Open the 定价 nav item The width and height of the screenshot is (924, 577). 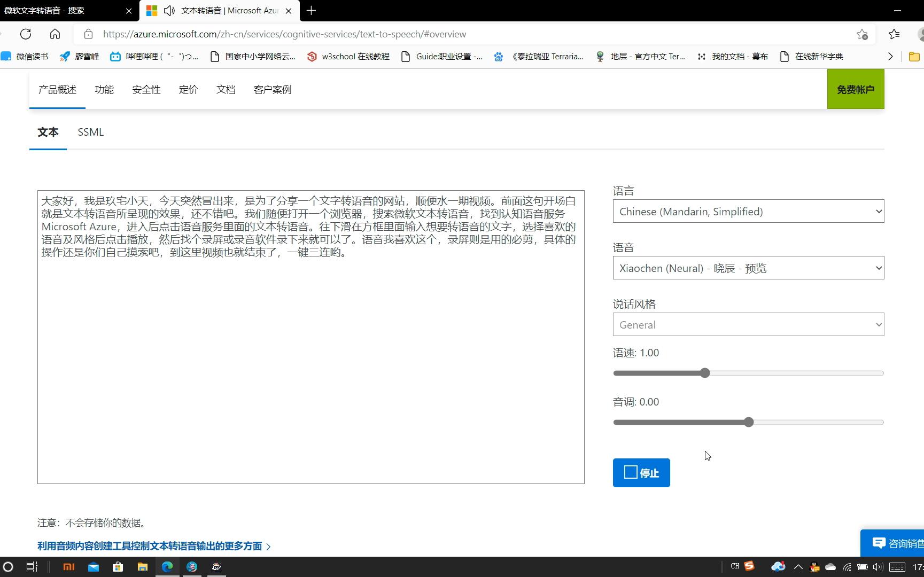tap(188, 89)
